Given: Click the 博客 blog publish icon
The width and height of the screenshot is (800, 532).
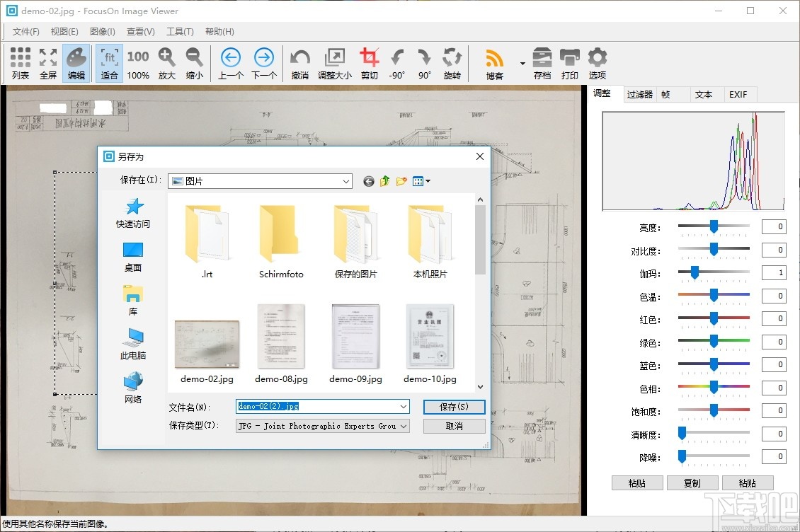Looking at the screenshot, I should pos(495,62).
